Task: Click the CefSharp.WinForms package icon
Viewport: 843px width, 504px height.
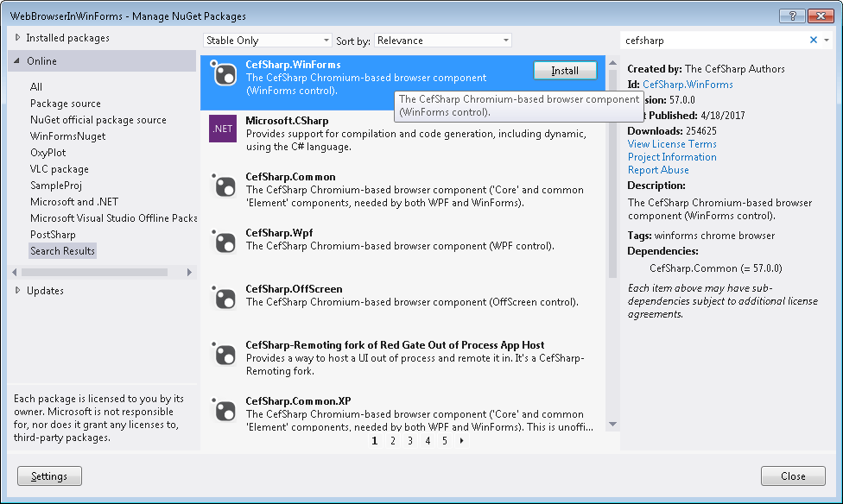Action: point(224,74)
